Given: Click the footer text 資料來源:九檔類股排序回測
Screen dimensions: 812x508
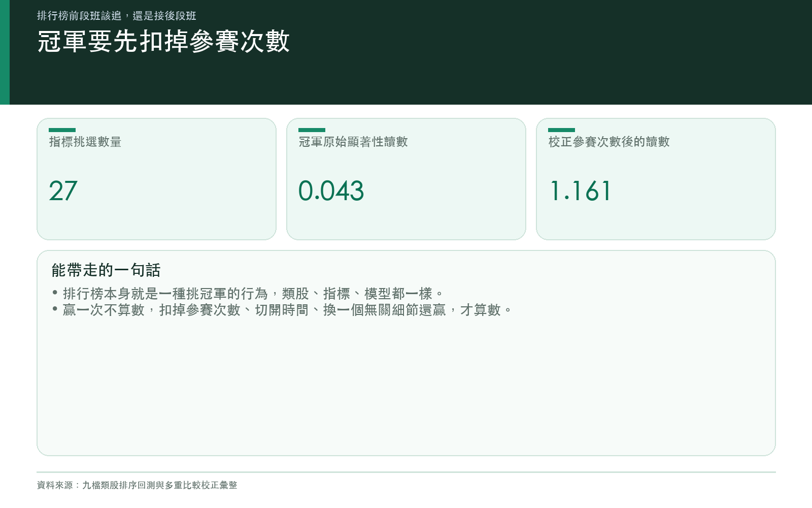Looking at the screenshot, I should pos(137,485).
